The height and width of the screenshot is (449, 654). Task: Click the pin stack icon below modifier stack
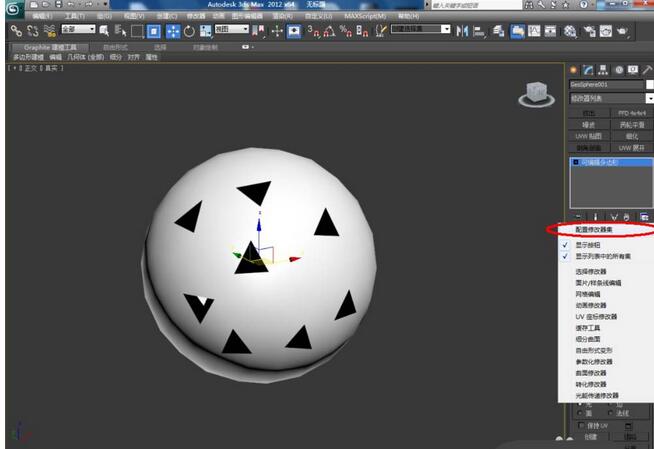577,215
